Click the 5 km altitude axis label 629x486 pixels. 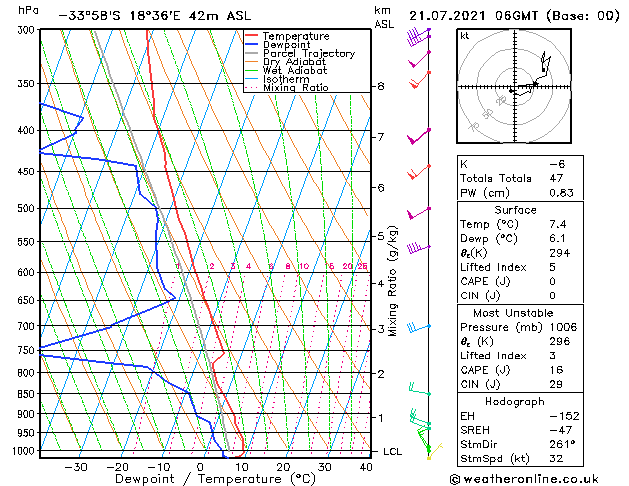pyautogui.click(x=380, y=236)
